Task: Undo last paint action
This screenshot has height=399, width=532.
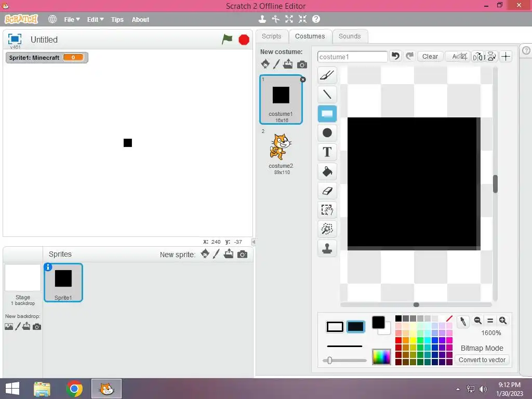Action: [395, 56]
